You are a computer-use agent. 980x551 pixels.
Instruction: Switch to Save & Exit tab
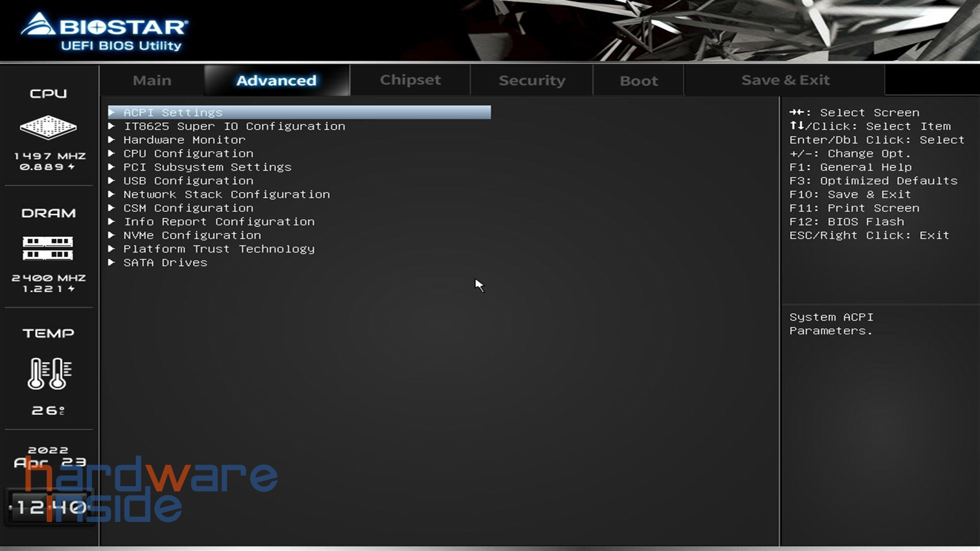pos(785,80)
